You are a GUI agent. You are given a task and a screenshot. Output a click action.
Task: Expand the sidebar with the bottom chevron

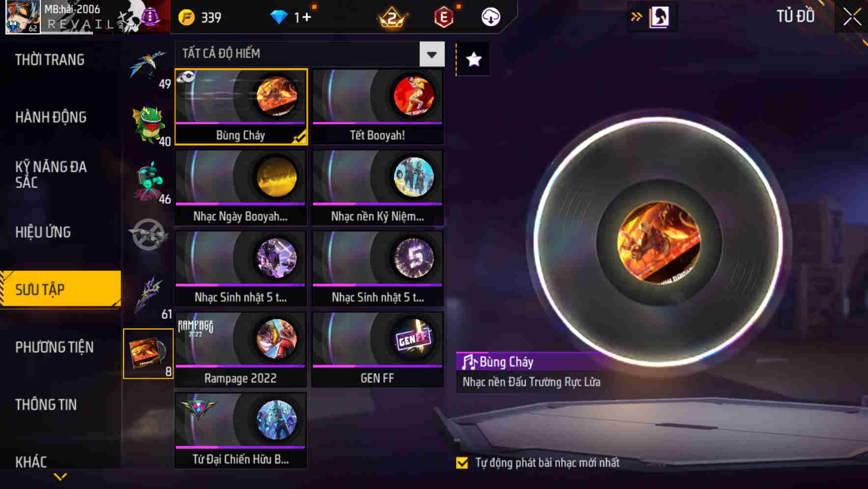[60, 477]
